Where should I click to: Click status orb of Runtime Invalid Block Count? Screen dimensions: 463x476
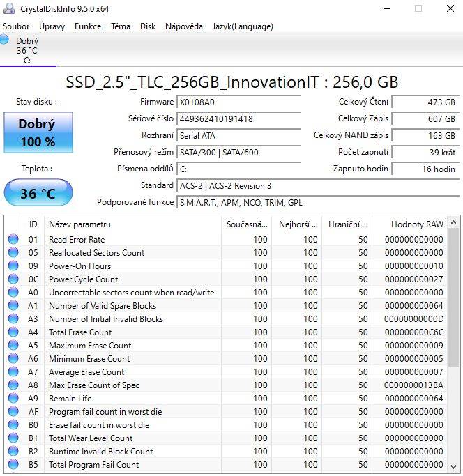13,452
